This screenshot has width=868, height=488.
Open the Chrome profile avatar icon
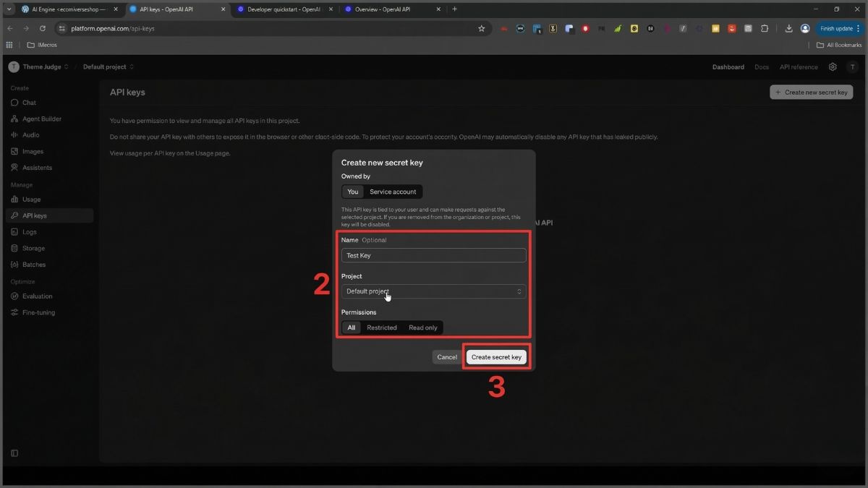[805, 28]
